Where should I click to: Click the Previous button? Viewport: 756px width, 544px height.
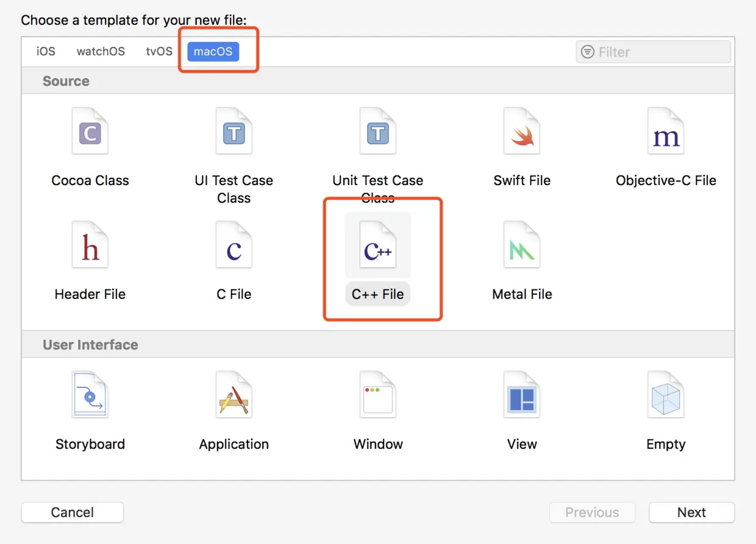click(x=592, y=512)
